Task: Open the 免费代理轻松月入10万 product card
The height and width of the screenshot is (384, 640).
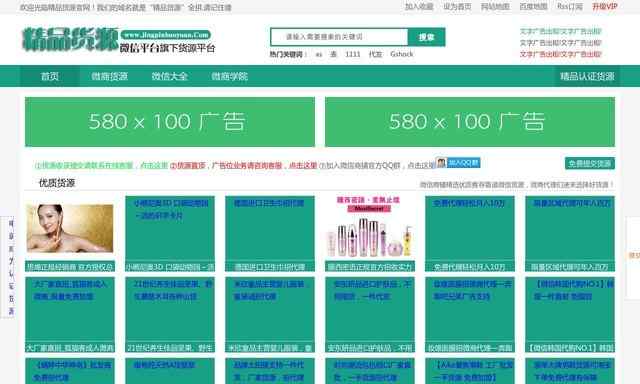Action: pos(470,234)
